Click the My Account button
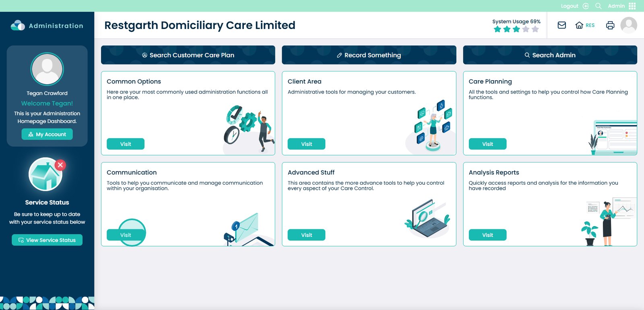644x310 pixels. tap(47, 134)
